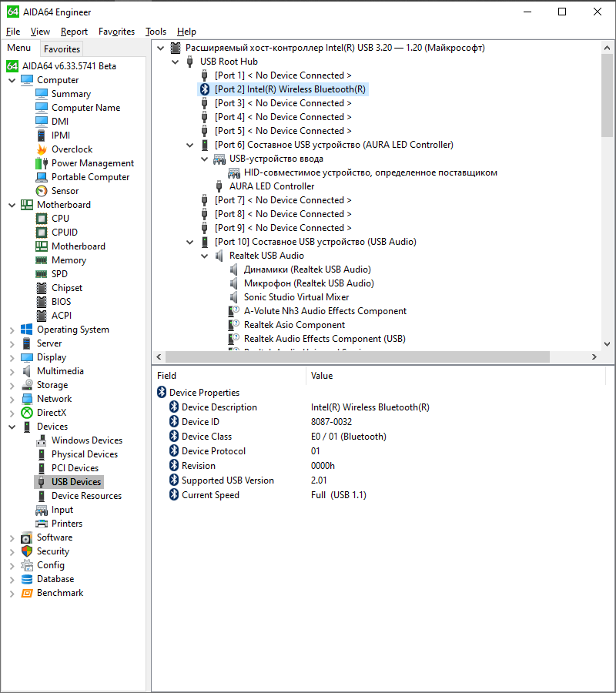Click the USB-устройство ввода keyboard icon
616x693 pixels.
click(219, 159)
